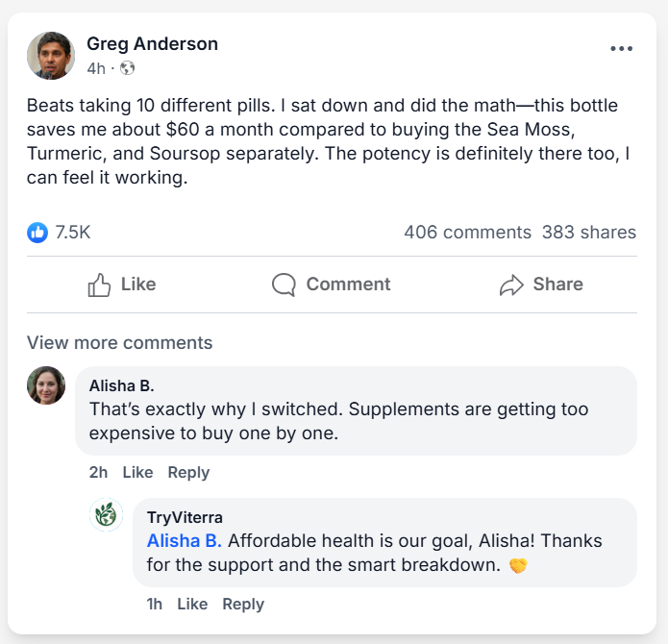The image size is (668, 644).
Task: Show the 7.5K reactions count
Action: [73, 232]
